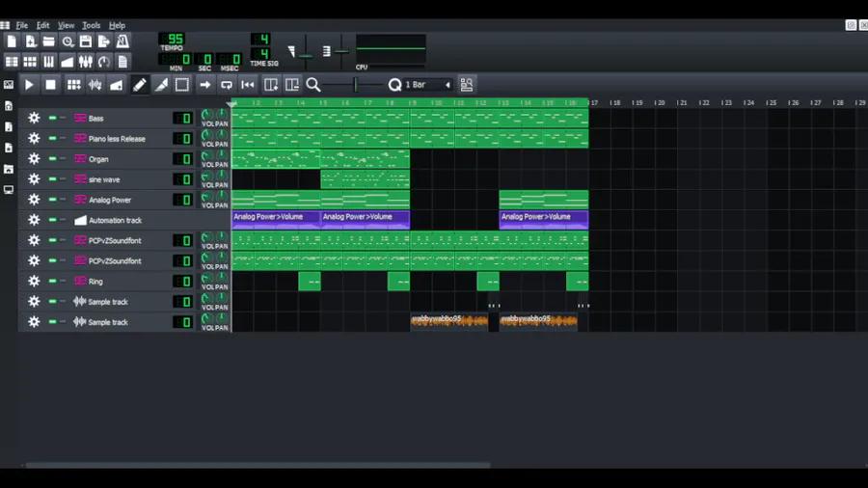Play the song

29,85
